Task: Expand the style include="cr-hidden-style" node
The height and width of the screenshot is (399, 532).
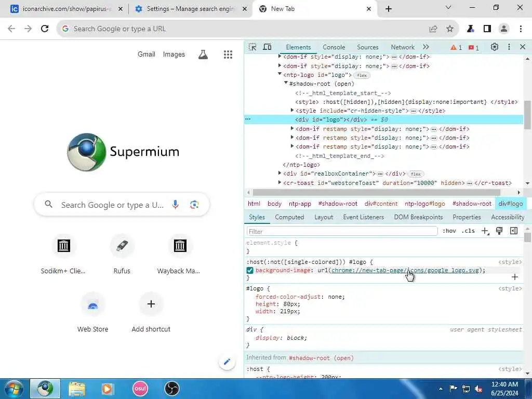Action: click(x=292, y=110)
